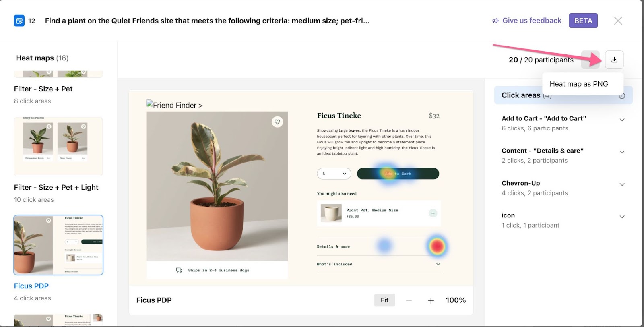Click the Click areas info icon
This screenshot has width=644, height=327.
tap(622, 96)
